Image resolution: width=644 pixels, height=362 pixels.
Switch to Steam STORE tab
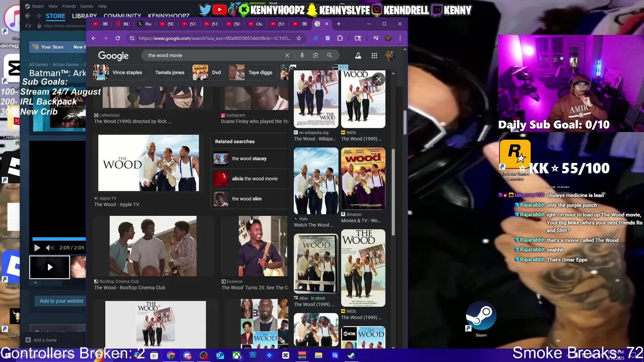pos(55,16)
